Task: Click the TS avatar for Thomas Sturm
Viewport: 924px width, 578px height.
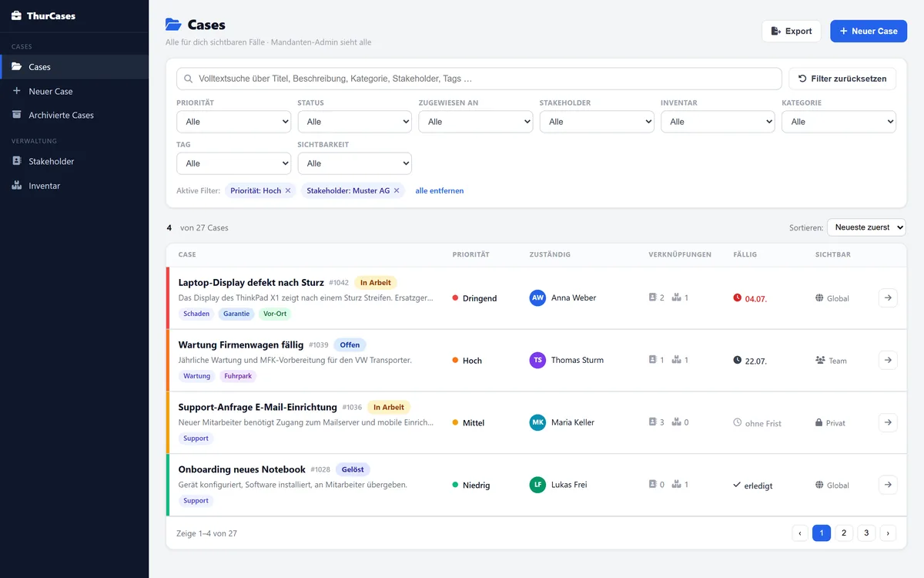Action: [537, 360]
